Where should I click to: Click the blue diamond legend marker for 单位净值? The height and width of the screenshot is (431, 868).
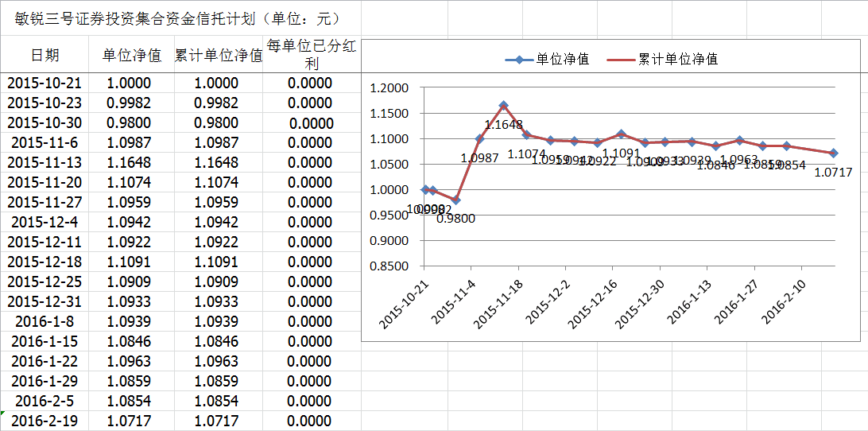(519, 60)
